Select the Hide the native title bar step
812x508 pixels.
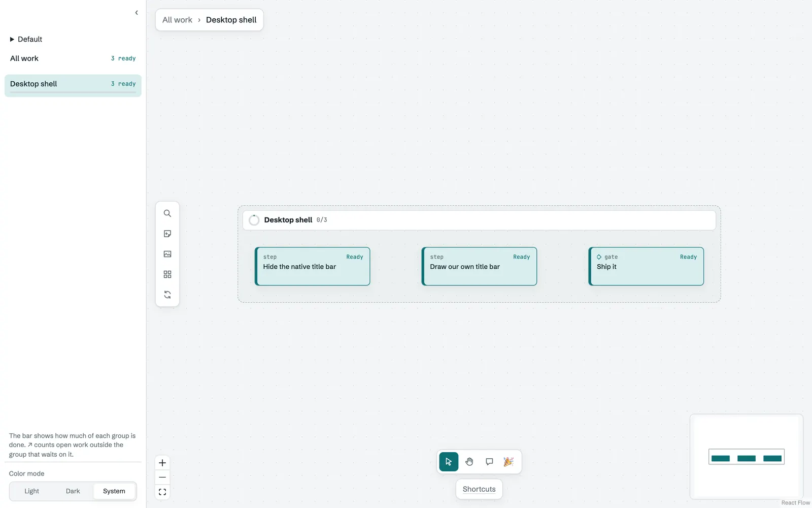click(313, 266)
